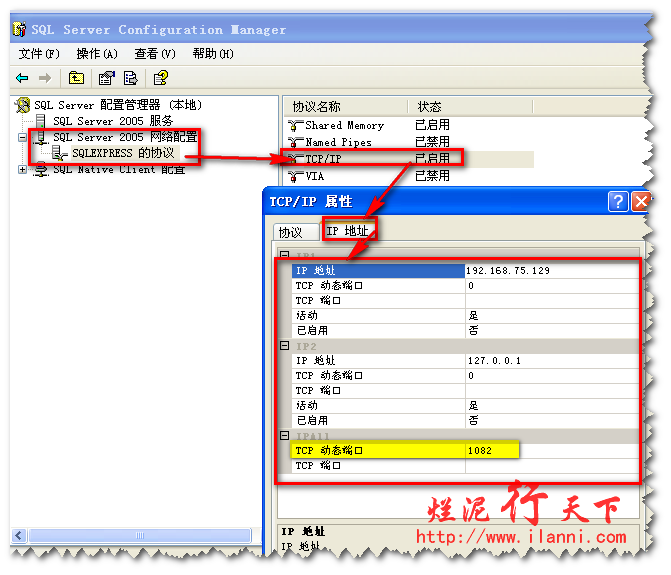Select the TCP/IP protocol row
671x575 pixels.
[x=410, y=159]
